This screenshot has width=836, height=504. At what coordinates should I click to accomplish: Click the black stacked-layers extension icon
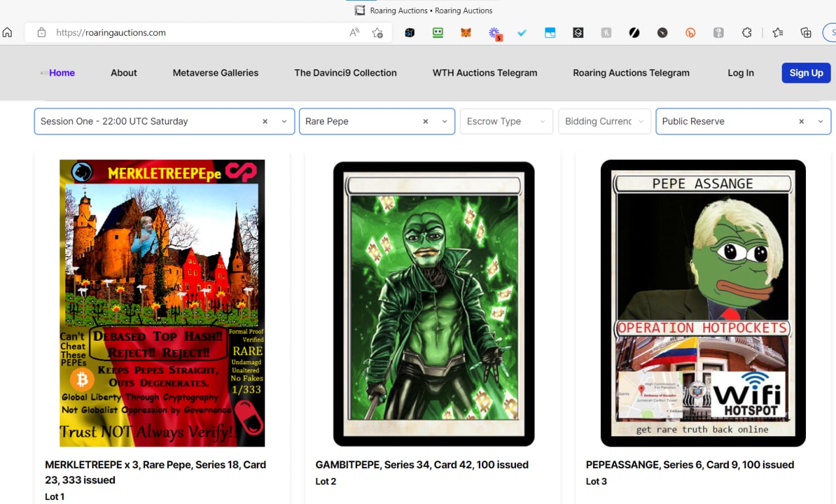578,33
